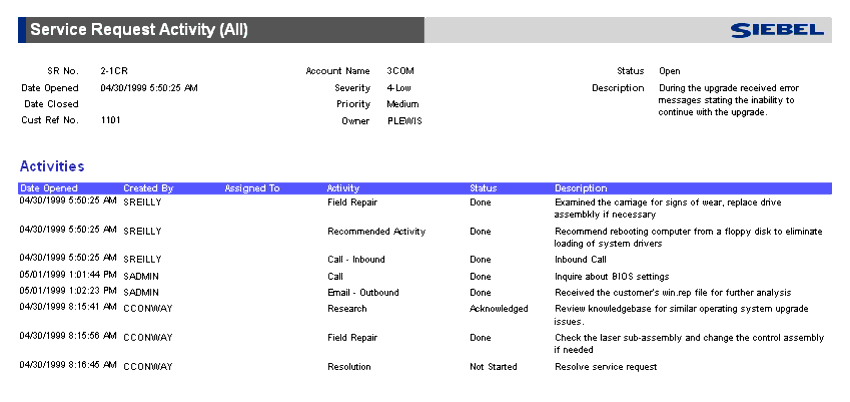Click Date Opened column header
The image size is (850, 402).
click(x=49, y=189)
